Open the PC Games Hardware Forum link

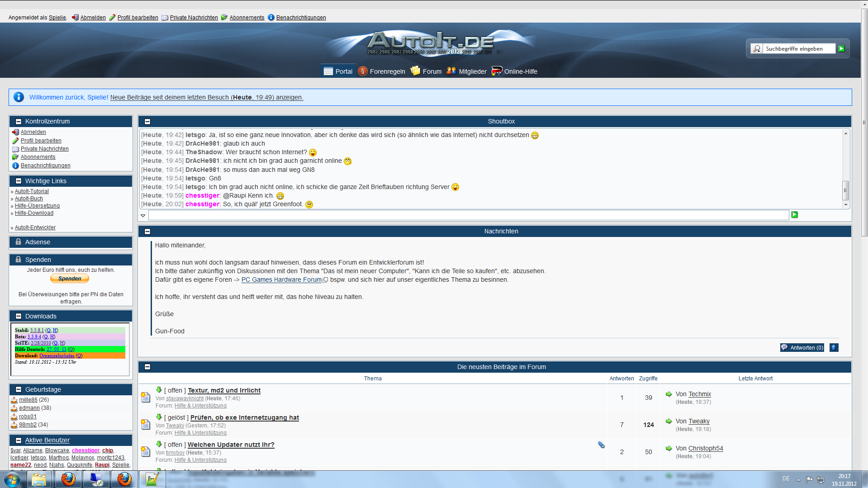point(281,280)
